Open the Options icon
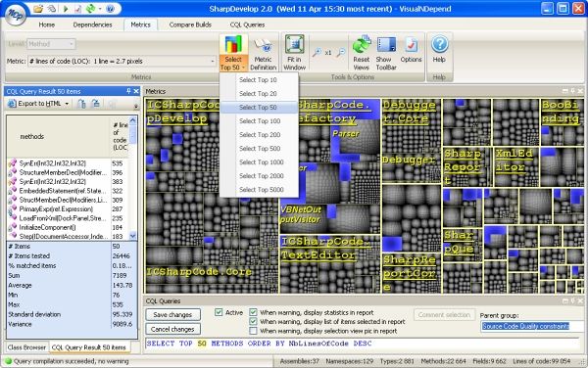 (x=411, y=45)
